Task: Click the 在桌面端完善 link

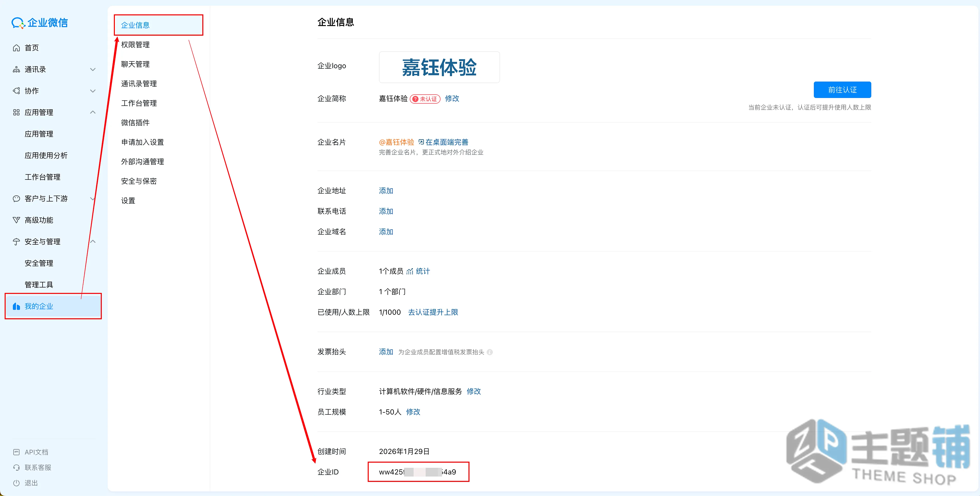Action: (447, 142)
